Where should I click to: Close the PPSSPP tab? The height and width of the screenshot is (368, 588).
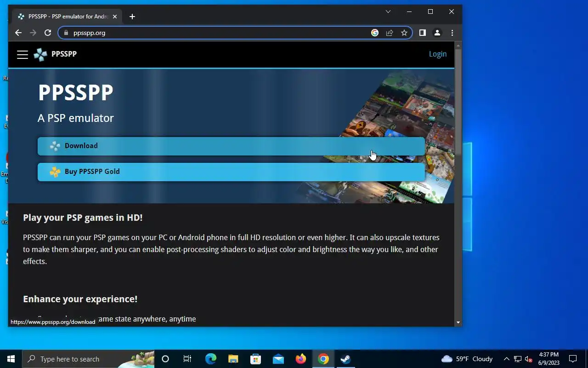[115, 17]
